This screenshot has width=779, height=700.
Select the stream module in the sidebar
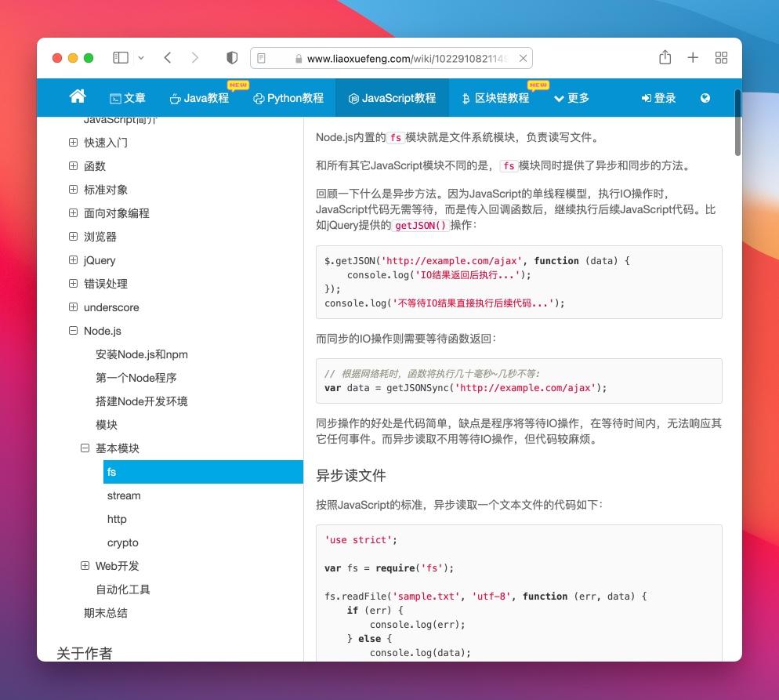[x=124, y=495]
